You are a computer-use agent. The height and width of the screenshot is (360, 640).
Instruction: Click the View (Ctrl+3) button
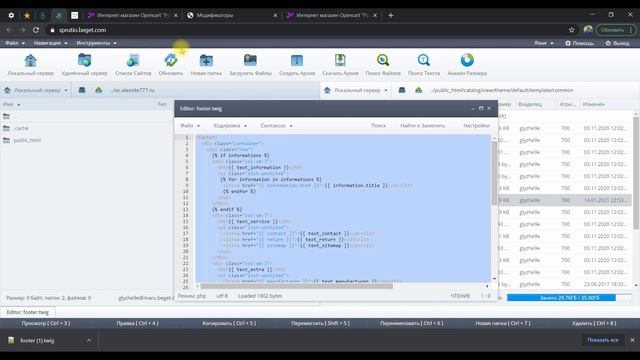[x=46, y=323]
